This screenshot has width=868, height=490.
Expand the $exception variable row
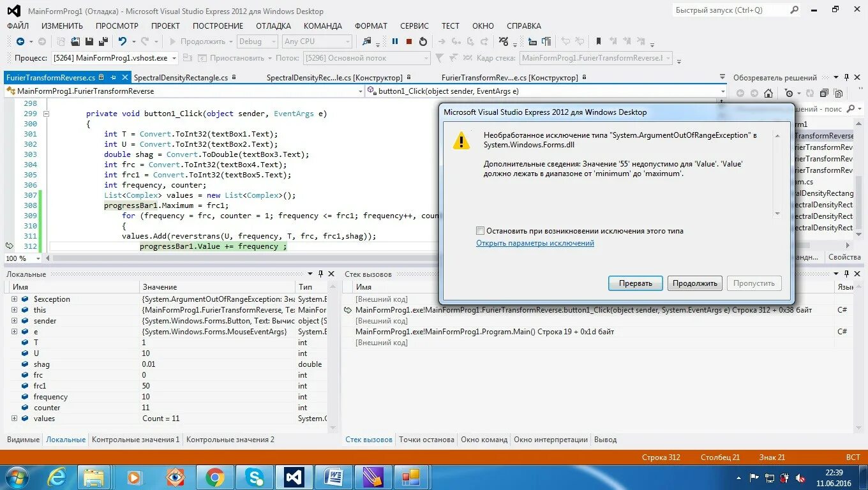[14, 299]
